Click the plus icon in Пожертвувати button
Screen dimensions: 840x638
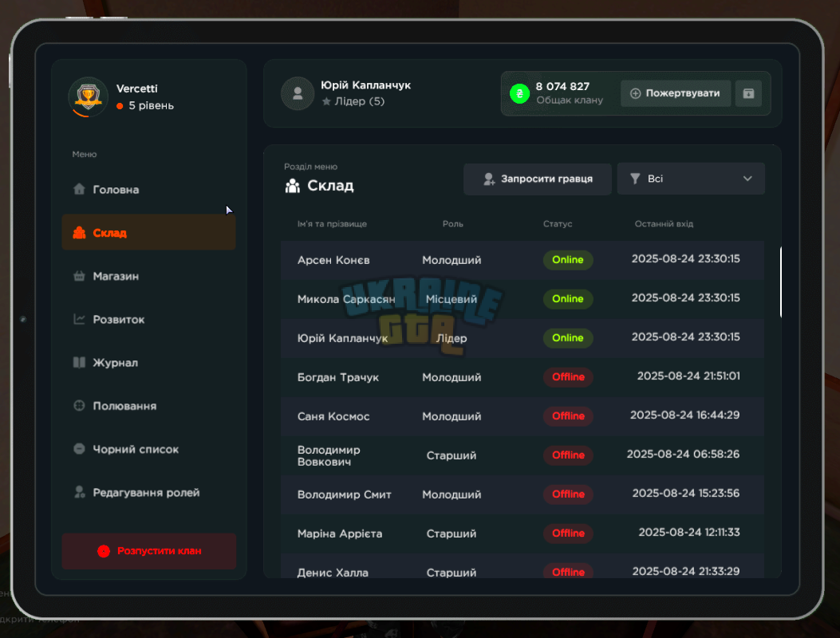pyautogui.click(x=635, y=93)
